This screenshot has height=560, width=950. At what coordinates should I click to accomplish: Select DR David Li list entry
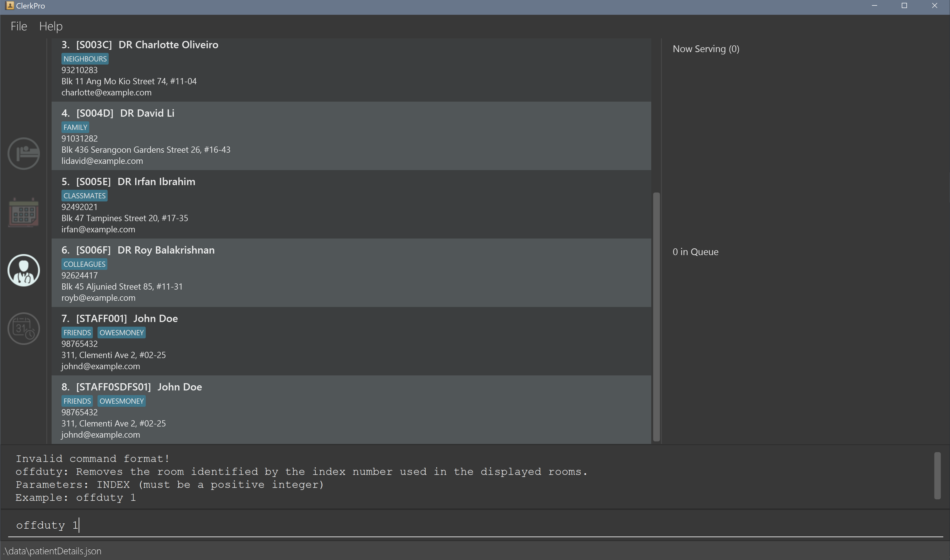point(351,136)
